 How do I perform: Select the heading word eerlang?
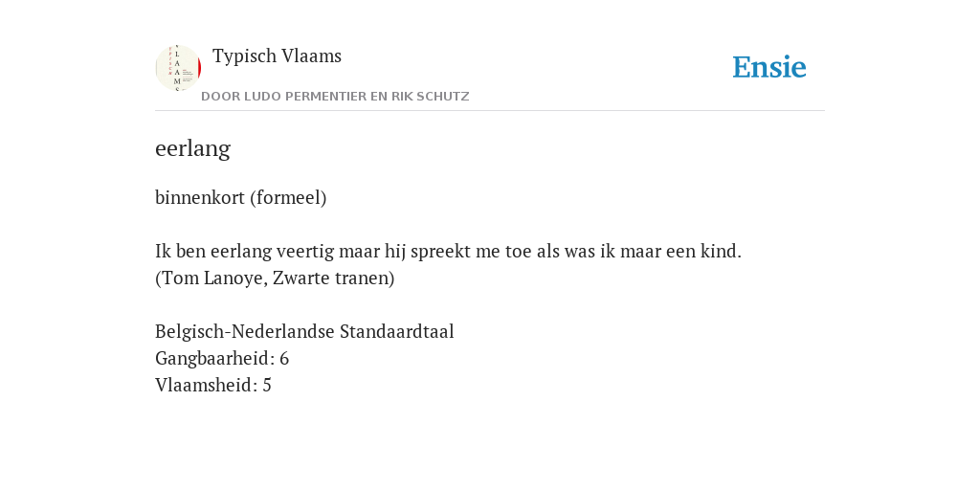(x=192, y=148)
